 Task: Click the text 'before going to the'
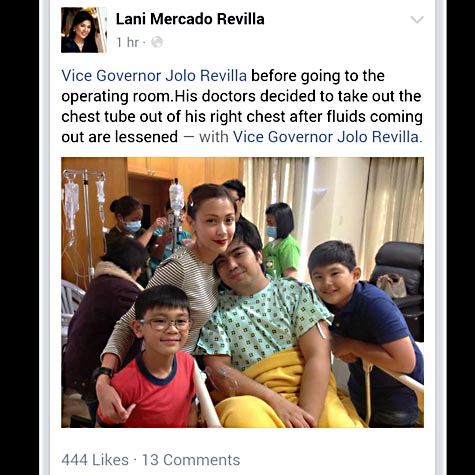318,76
